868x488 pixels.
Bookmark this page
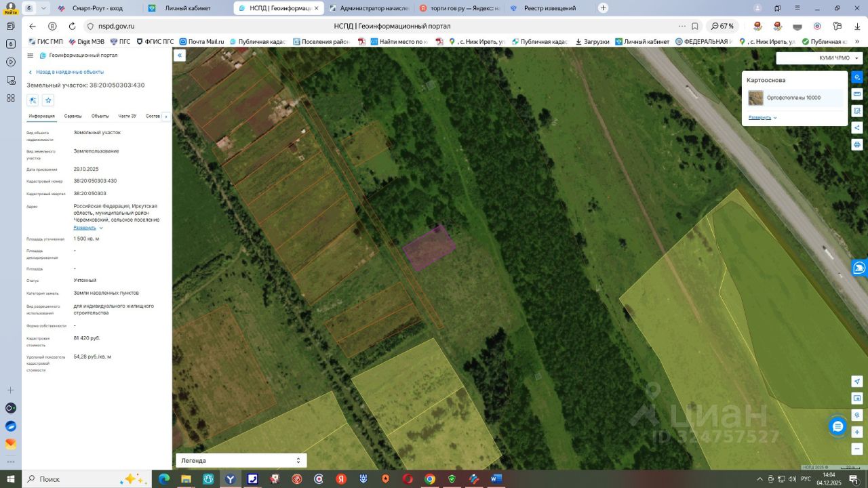point(695,26)
